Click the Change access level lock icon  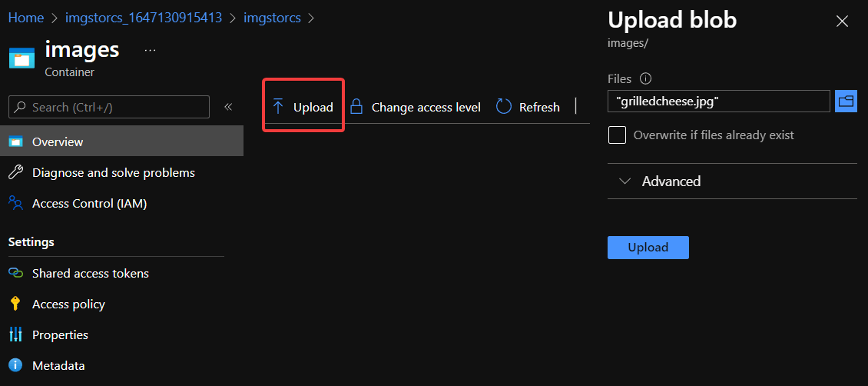(356, 107)
